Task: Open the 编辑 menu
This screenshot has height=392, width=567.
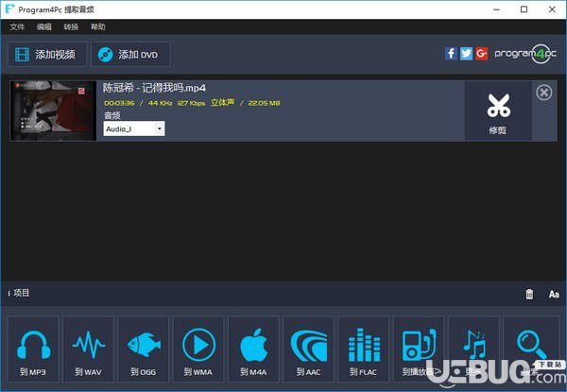Action: tap(44, 26)
